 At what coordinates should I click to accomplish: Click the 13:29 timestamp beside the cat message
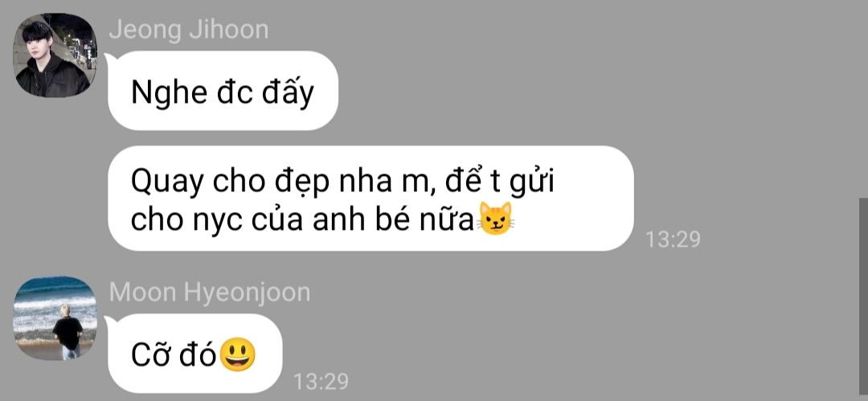click(674, 239)
